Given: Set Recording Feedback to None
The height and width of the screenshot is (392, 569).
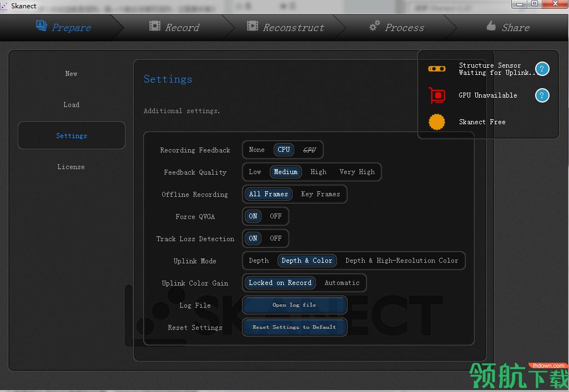Looking at the screenshot, I should [256, 150].
